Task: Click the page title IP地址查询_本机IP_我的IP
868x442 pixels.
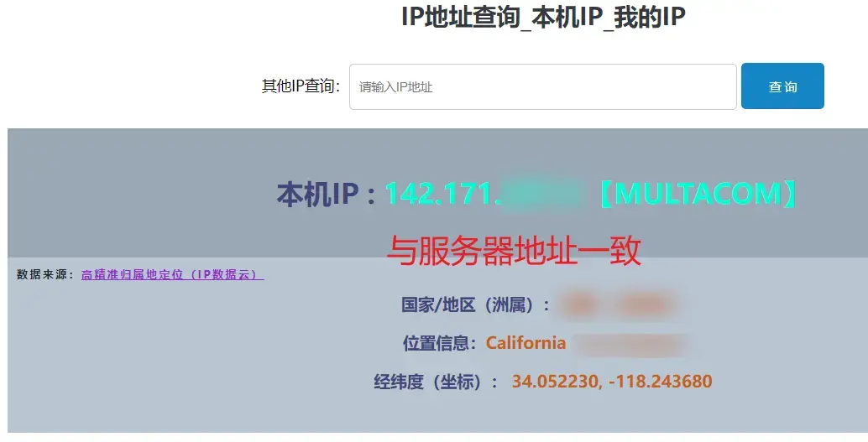Action: tap(543, 18)
